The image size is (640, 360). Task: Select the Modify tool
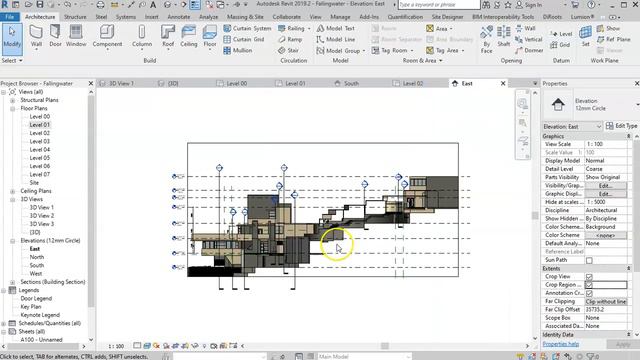(12, 39)
